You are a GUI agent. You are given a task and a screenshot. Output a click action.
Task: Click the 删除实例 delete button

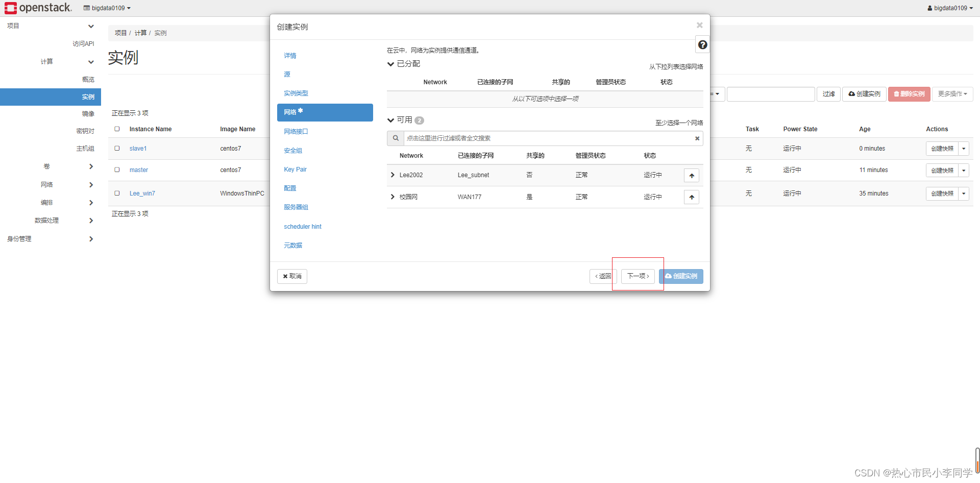point(909,94)
